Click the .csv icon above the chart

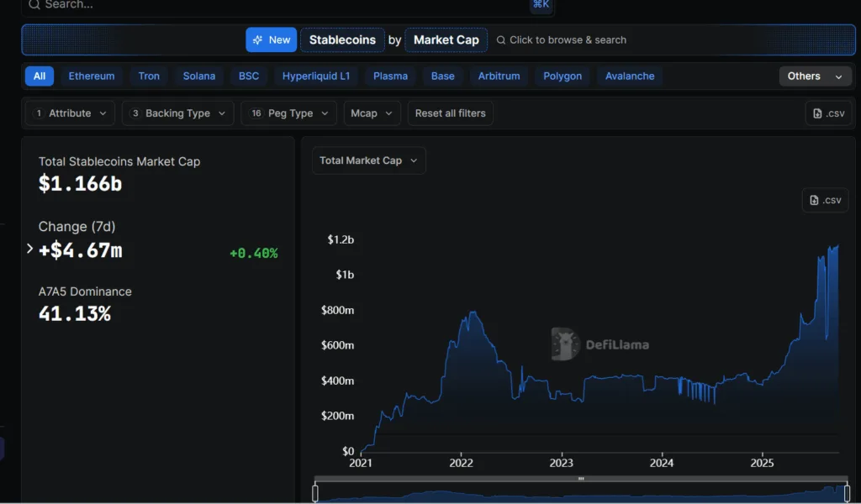pos(825,200)
